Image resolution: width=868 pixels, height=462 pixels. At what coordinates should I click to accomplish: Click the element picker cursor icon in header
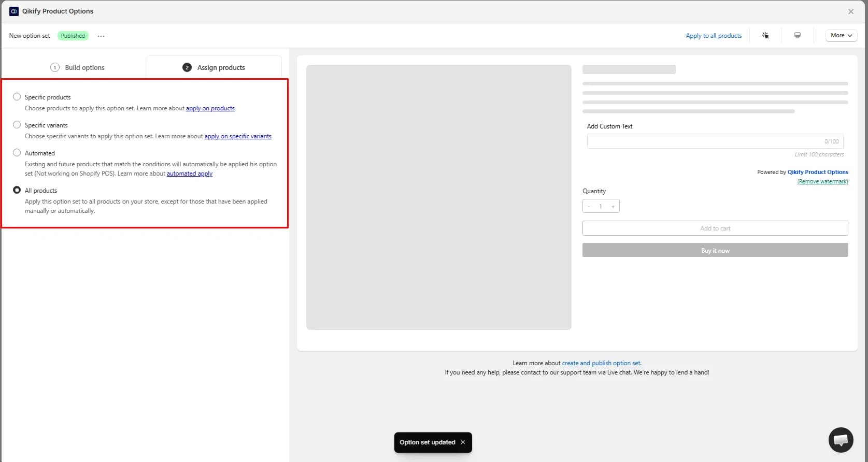click(765, 35)
